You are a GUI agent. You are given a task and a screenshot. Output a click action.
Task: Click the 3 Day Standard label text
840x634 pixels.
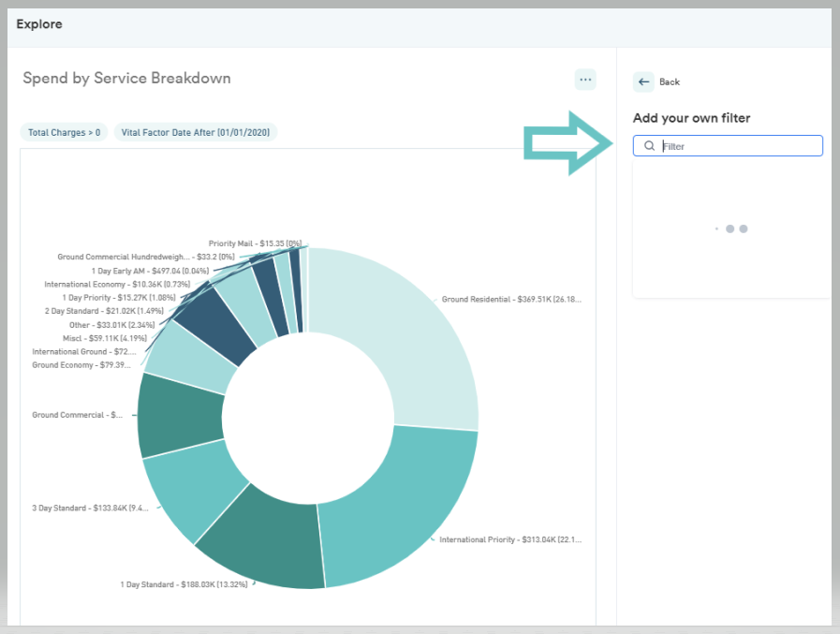coord(90,509)
